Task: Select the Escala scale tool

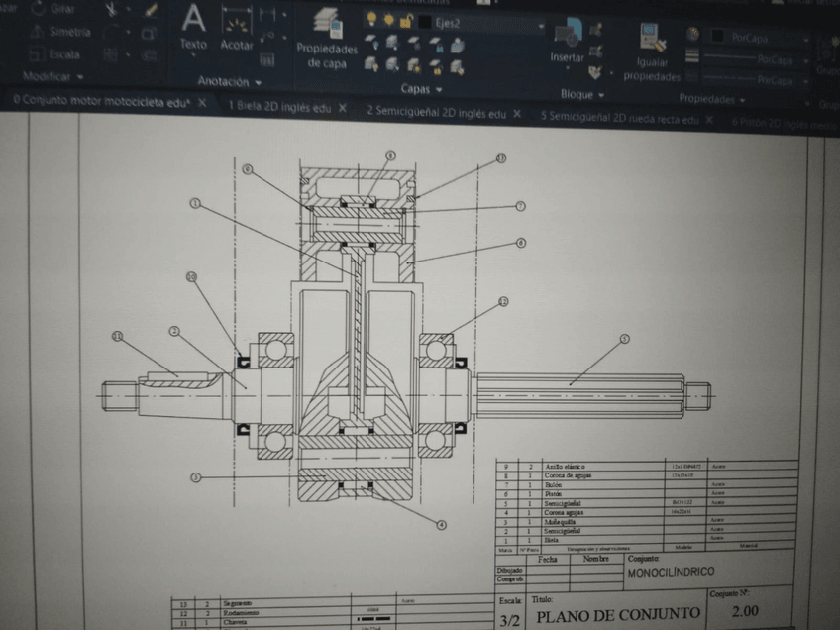Action: click(x=57, y=54)
